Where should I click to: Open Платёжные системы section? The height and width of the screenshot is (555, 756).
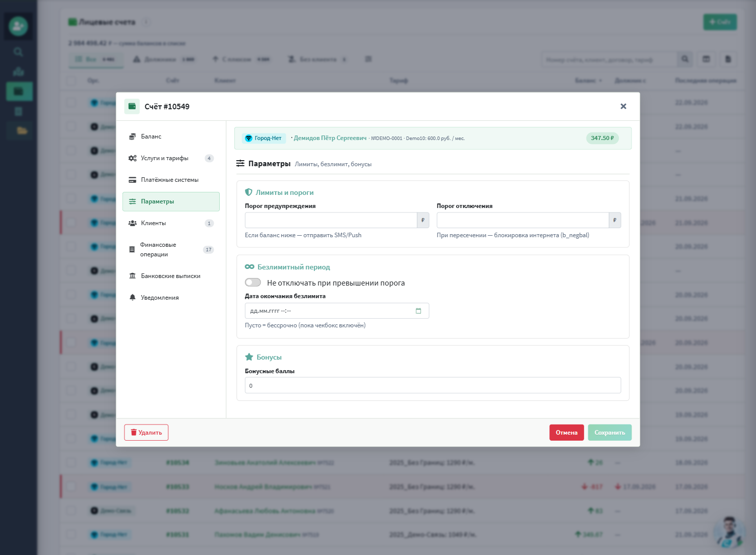pyautogui.click(x=171, y=180)
